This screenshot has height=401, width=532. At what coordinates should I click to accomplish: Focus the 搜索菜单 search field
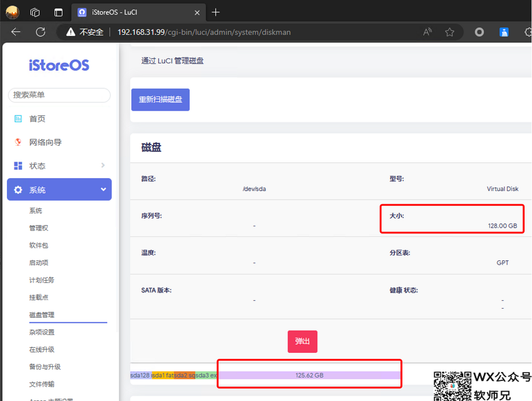[x=60, y=95]
